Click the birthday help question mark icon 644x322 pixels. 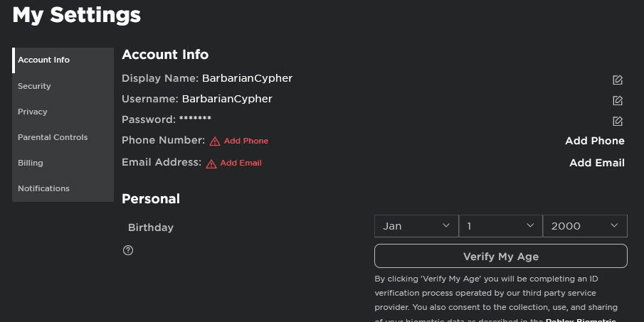(128, 250)
